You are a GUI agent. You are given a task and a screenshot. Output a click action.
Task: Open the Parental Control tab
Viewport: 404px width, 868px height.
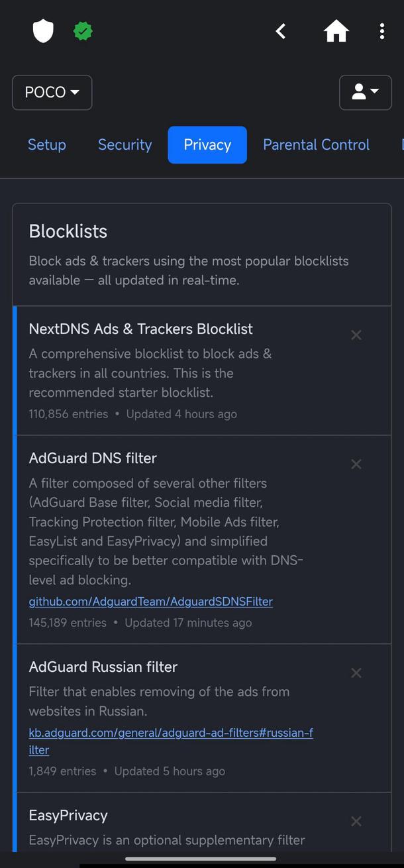point(316,144)
